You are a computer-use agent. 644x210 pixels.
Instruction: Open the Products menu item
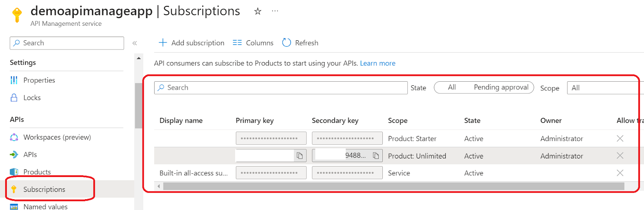point(37,172)
